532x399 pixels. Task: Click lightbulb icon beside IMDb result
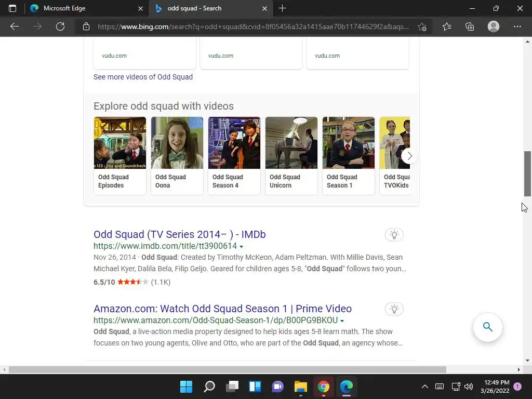(x=394, y=235)
